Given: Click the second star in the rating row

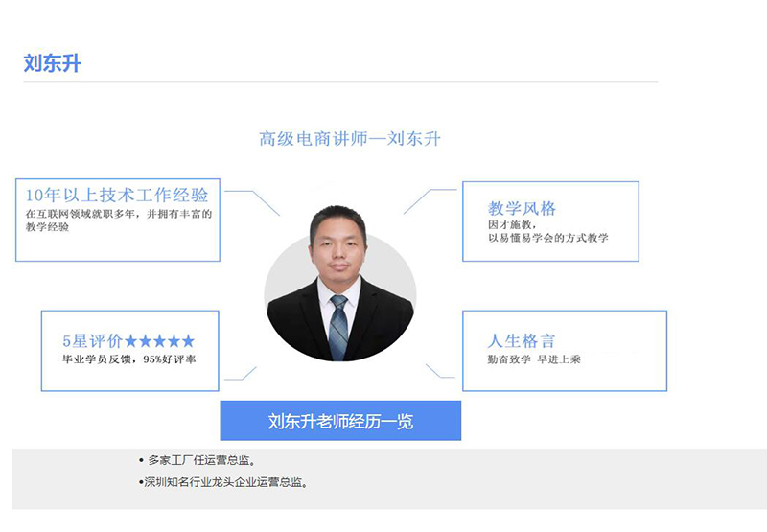Looking at the screenshot, I should point(145,340).
